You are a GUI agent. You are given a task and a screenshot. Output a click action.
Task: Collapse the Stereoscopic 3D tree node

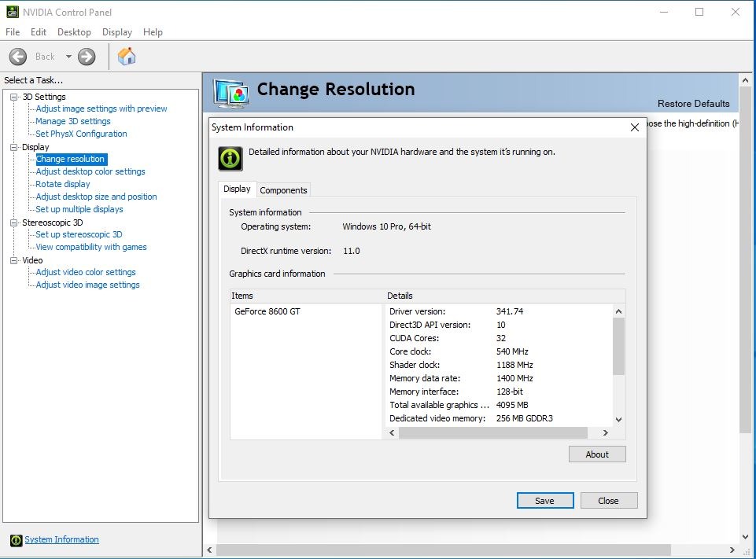[x=14, y=222]
